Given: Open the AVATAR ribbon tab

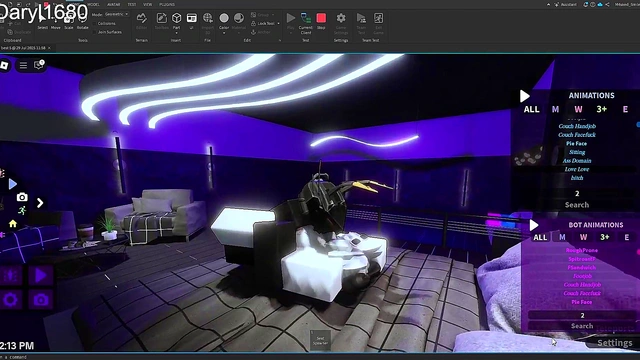Looking at the screenshot, I should (x=113, y=4).
